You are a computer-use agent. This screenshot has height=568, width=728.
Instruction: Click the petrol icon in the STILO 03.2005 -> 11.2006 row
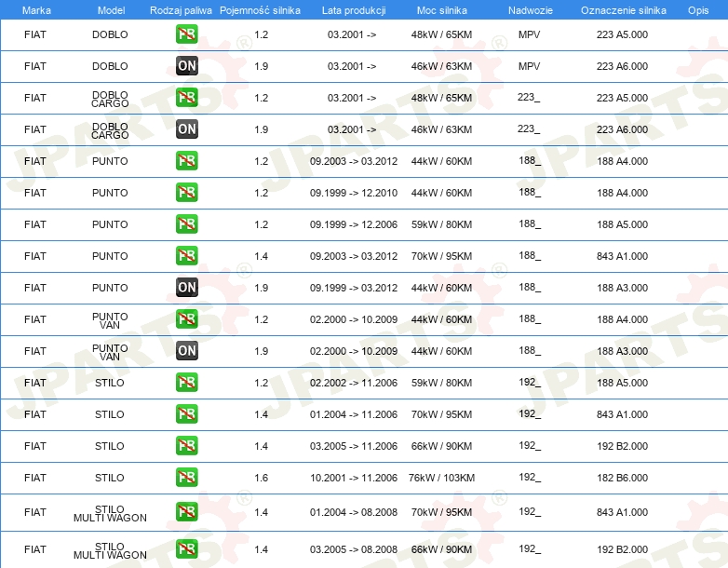186,445
